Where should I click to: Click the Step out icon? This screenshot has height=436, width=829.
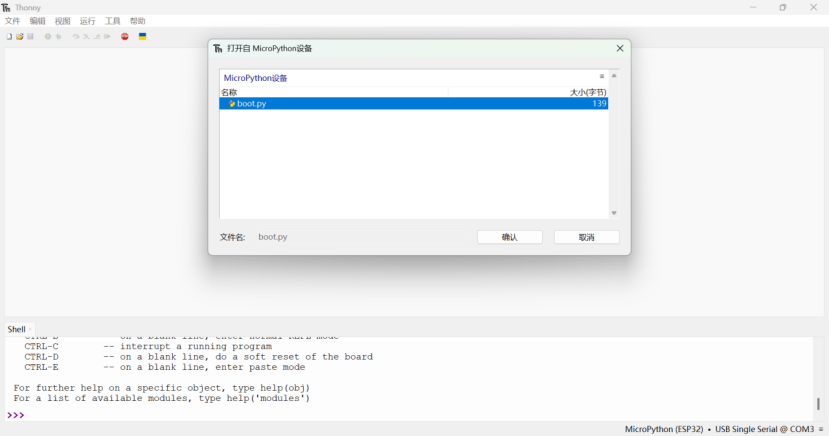(x=97, y=36)
